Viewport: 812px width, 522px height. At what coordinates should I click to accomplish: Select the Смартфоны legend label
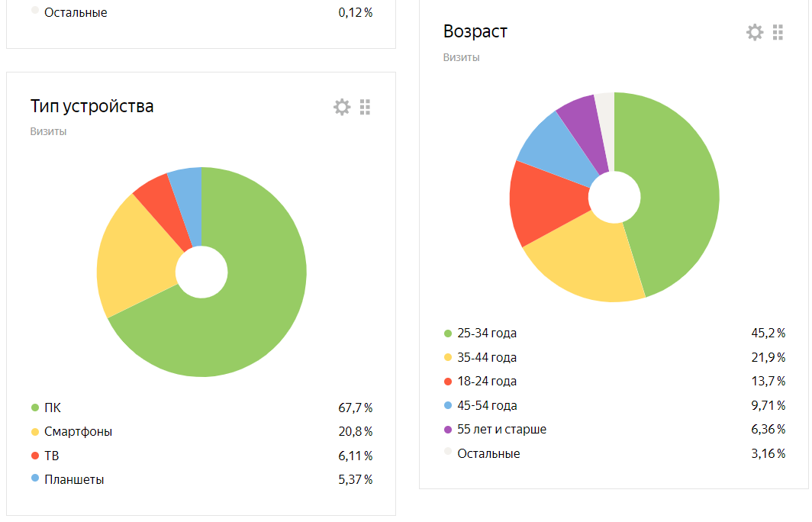click(78, 431)
